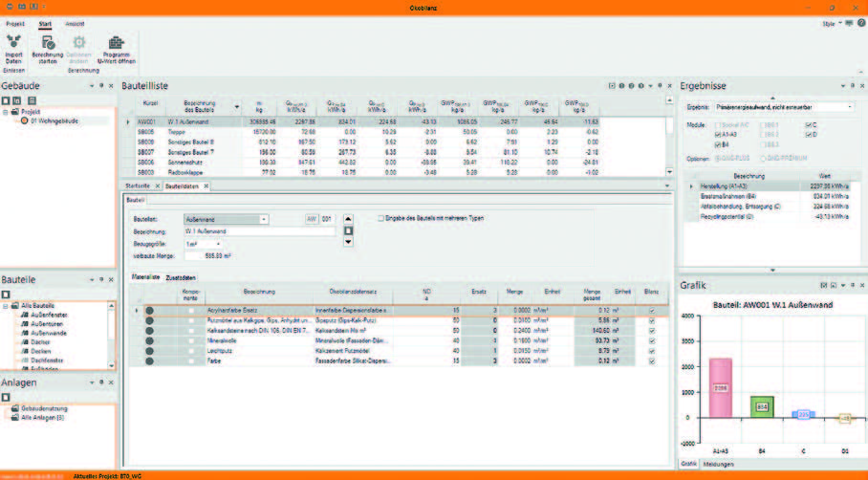Start calculation with Berechnung starten
The image size is (868, 480).
coord(48,50)
